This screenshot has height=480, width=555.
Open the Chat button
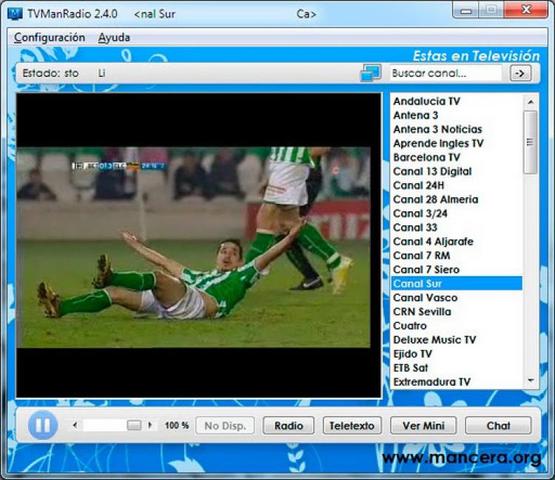pos(498,425)
